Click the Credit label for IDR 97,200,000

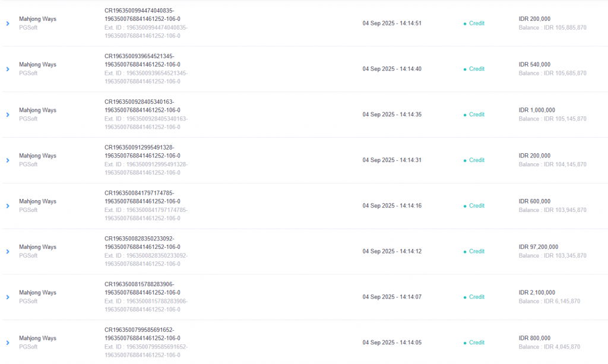pyautogui.click(x=476, y=251)
